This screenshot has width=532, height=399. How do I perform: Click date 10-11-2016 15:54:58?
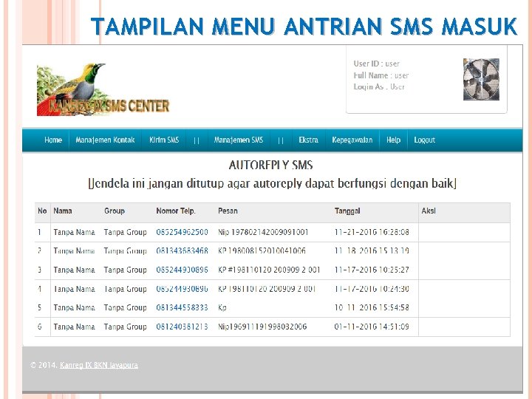click(372, 307)
